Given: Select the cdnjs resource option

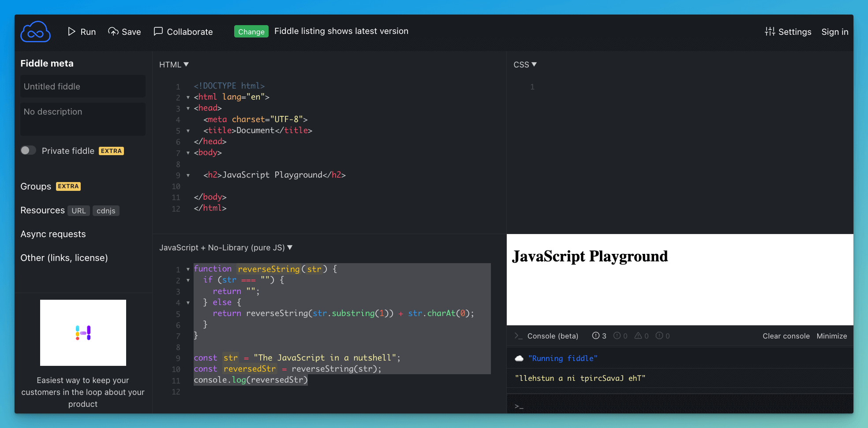Looking at the screenshot, I should (106, 210).
